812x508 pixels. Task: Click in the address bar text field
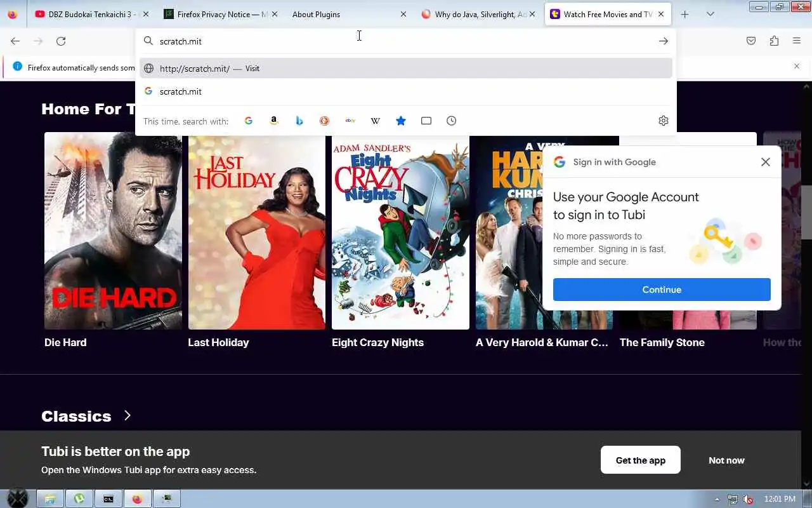(x=405, y=41)
